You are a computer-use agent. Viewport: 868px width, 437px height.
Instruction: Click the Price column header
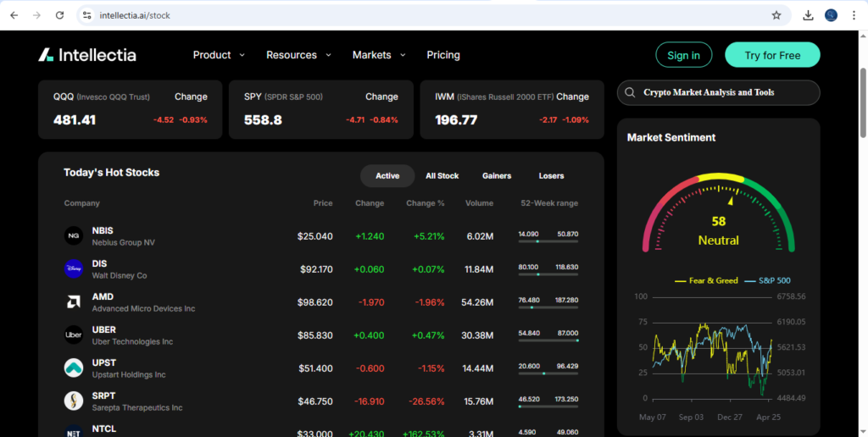(x=323, y=203)
